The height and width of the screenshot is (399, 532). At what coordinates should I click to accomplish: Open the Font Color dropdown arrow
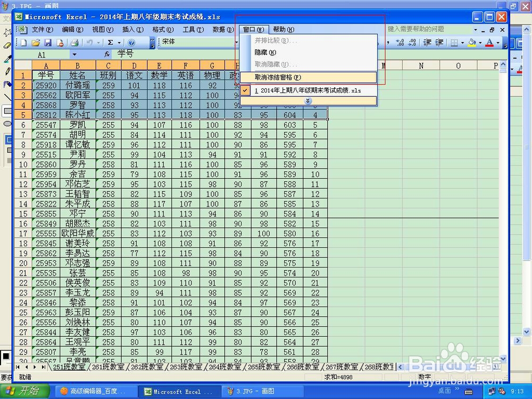(498, 43)
